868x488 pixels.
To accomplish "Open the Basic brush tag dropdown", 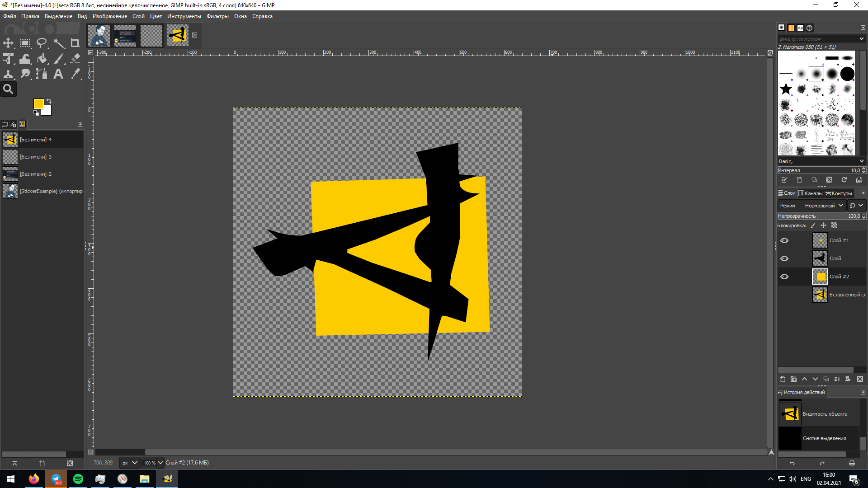I will pos(821,161).
